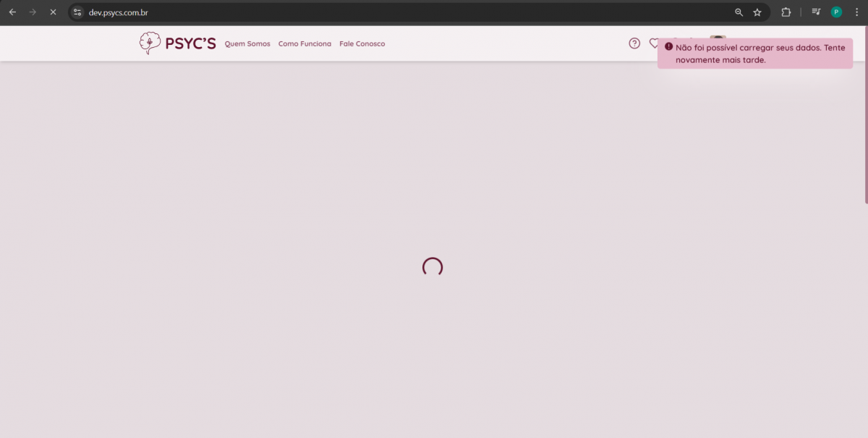868x438 pixels.
Task: Navigate to Como Funciona
Action: click(x=305, y=44)
